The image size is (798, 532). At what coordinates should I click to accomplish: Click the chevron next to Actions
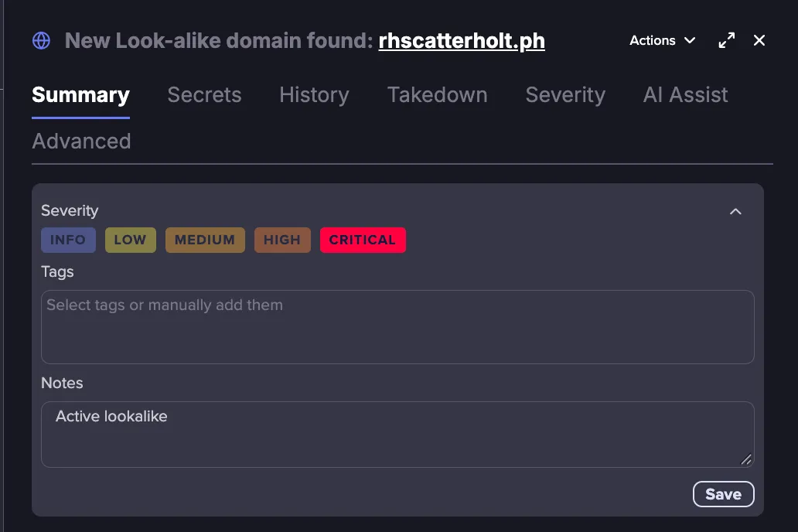click(x=690, y=40)
